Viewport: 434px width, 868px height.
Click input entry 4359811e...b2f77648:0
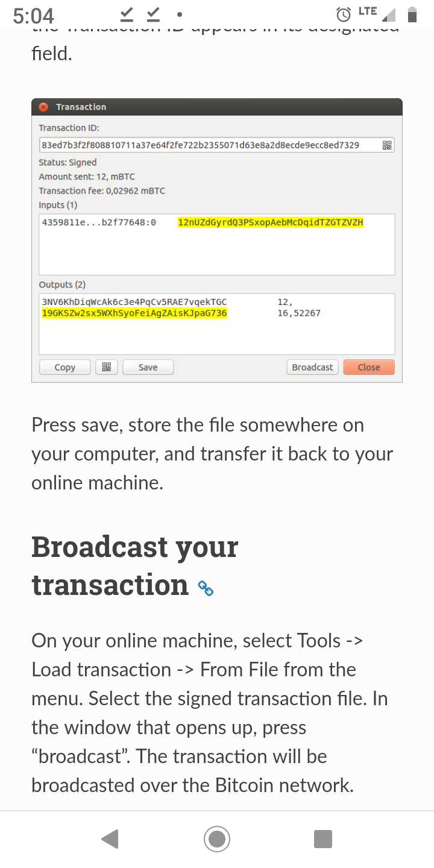pos(99,222)
